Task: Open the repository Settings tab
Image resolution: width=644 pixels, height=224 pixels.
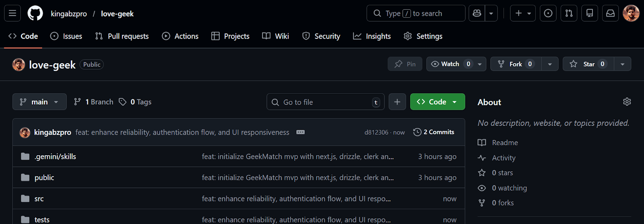Action: click(x=423, y=36)
